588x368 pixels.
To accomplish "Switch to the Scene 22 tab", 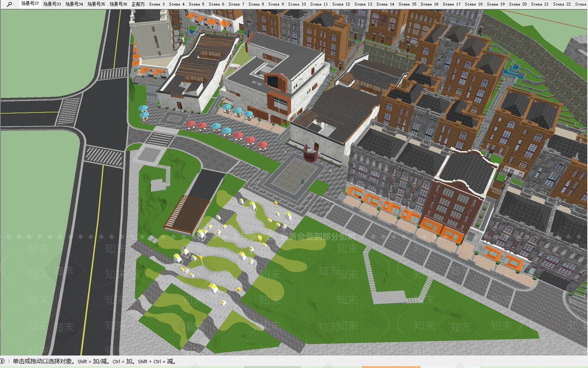I will (x=561, y=4).
